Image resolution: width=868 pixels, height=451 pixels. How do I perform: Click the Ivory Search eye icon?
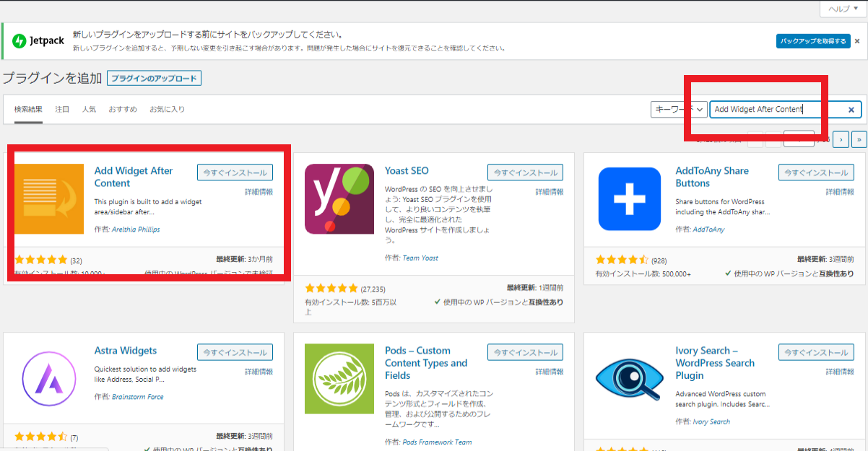pos(630,378)
